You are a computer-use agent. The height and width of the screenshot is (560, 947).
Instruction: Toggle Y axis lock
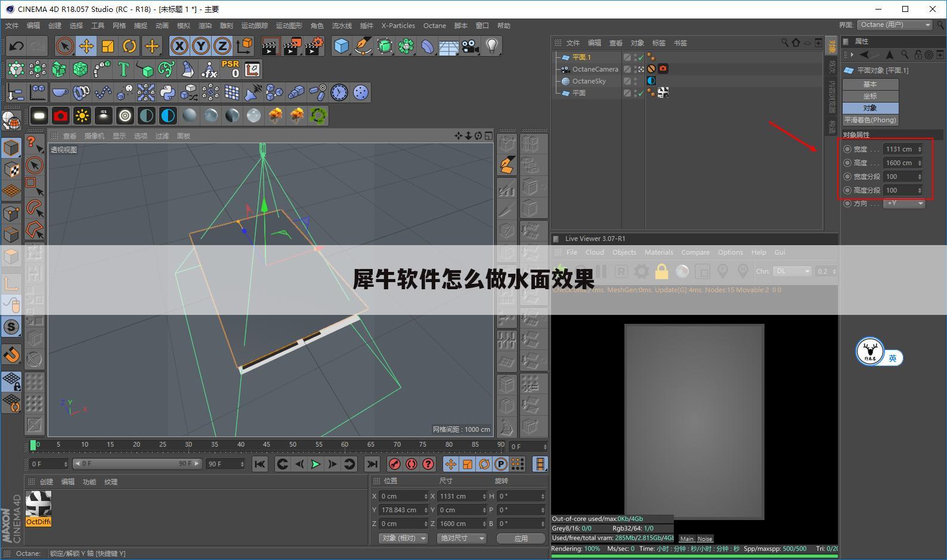pyautogui.click(x=200, y=46)
